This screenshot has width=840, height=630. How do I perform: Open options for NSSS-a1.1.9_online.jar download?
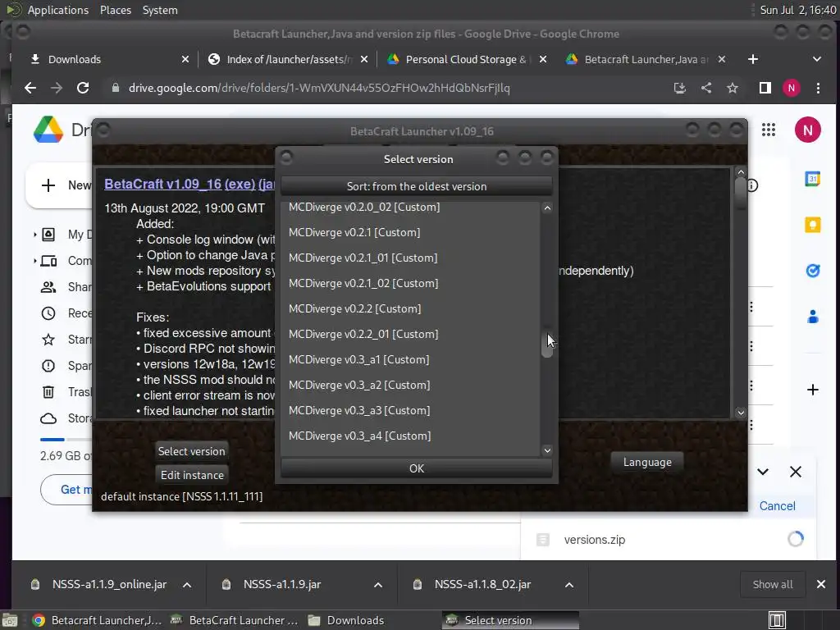pyautogui.click(x=187, y=585)
